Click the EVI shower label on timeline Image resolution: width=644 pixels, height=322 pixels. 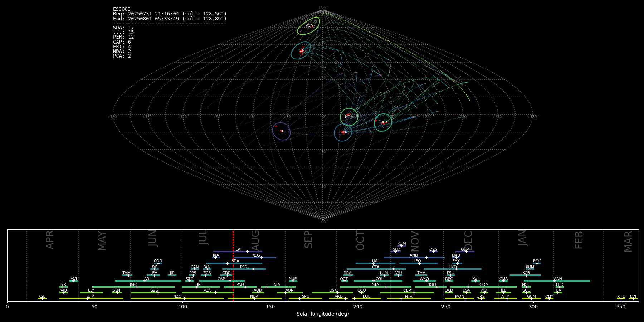633,296
